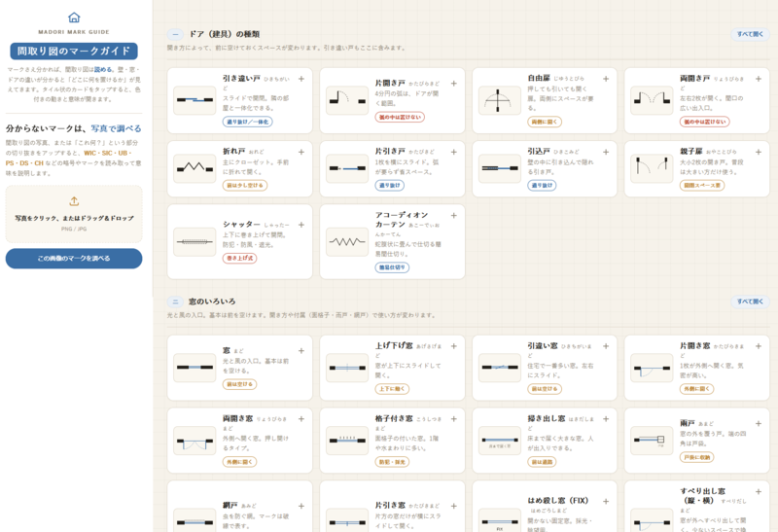Viewport: 778px width, 532px height.
Task: Collapse the ドア（建具）の種類 section
Action: (175, 34)
